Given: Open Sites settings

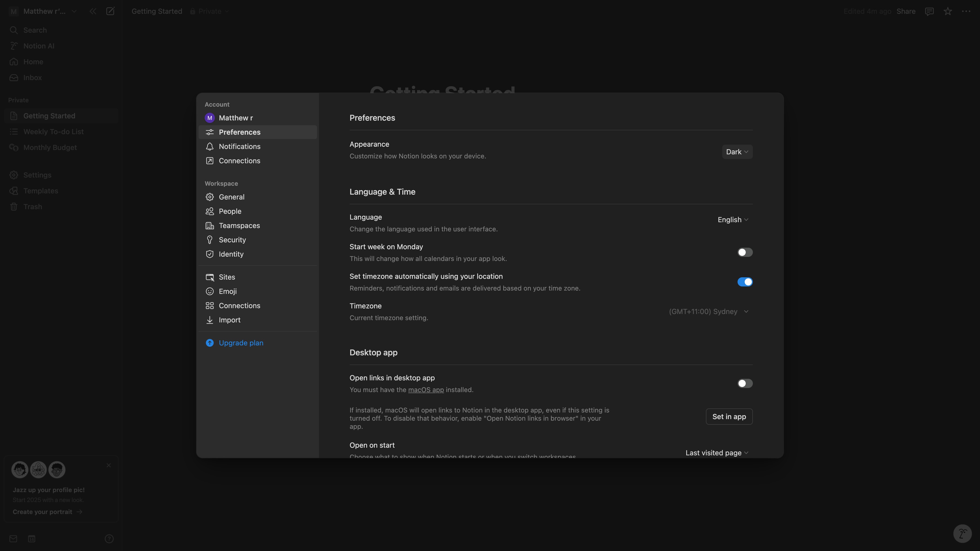Looking at the screenshot, I should tap(258, 277).
